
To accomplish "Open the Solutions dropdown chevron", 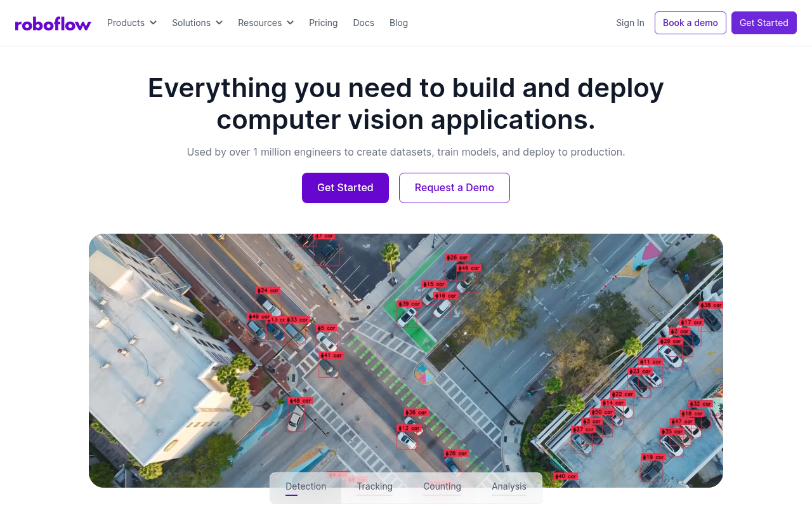I will [x=219, y=23].
